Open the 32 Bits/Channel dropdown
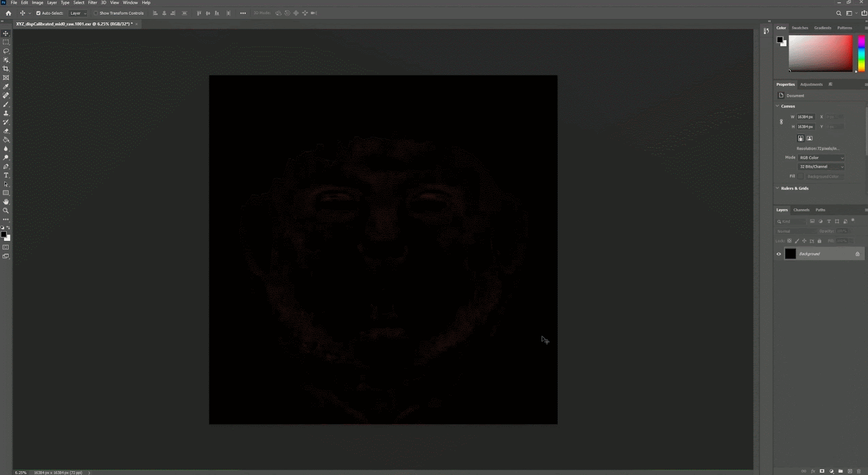The height and width of the screenshot is (475, 868). tap(821, 167)
